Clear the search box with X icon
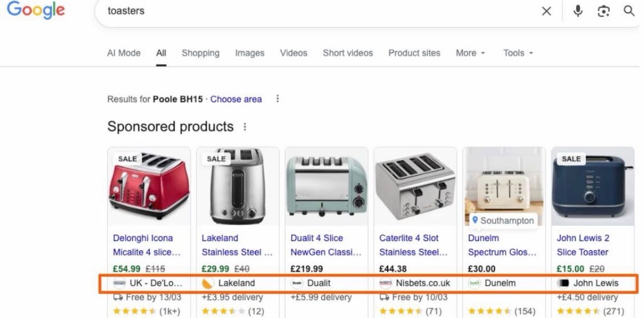 (546, 11)
